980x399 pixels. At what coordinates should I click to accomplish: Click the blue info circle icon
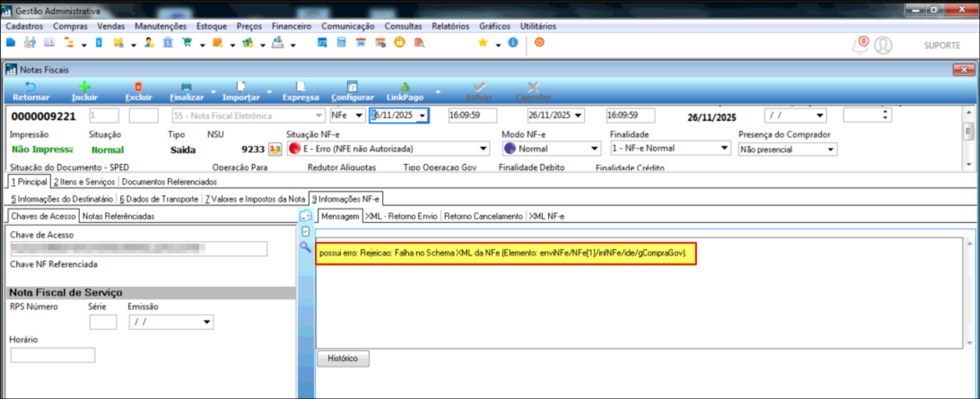tap(513, 43)
